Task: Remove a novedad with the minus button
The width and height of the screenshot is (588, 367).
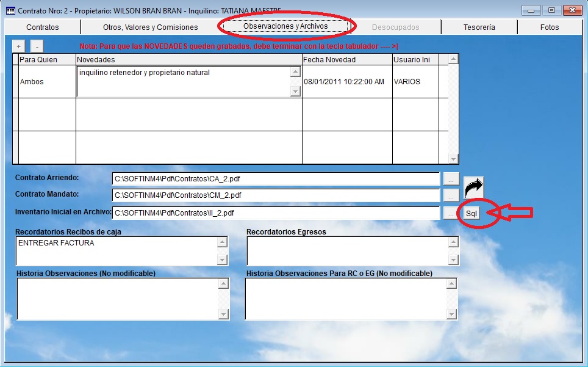Action: (37, 46)
